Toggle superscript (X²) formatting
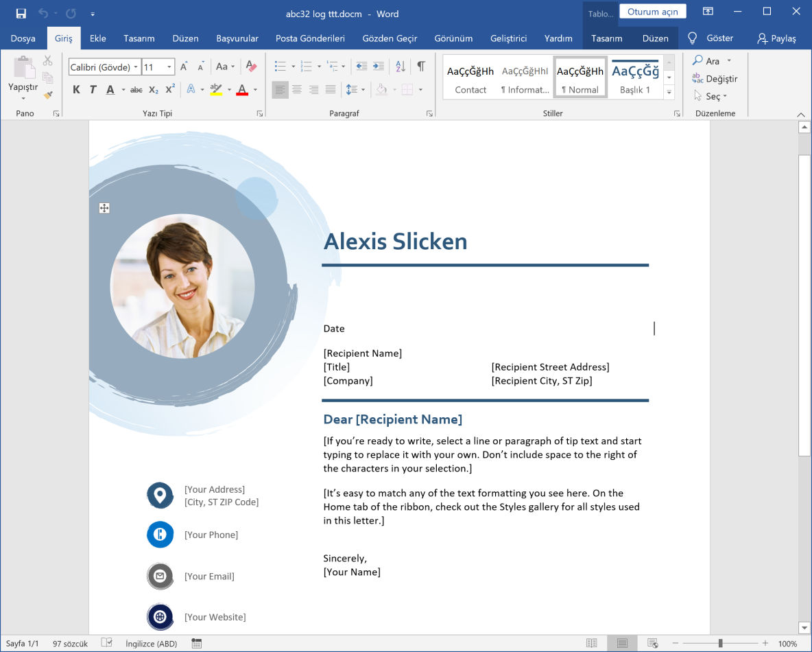The image size is (812, 652). click(x=170, y=89)
